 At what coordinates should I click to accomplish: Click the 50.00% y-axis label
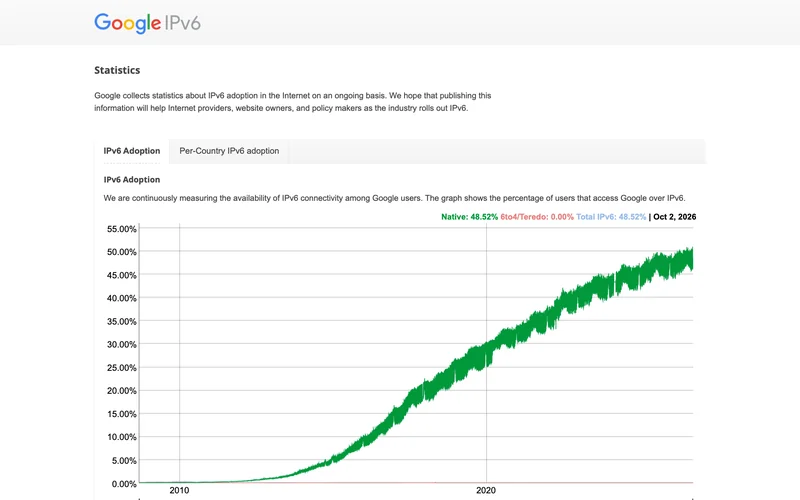[x=121, y=252]
